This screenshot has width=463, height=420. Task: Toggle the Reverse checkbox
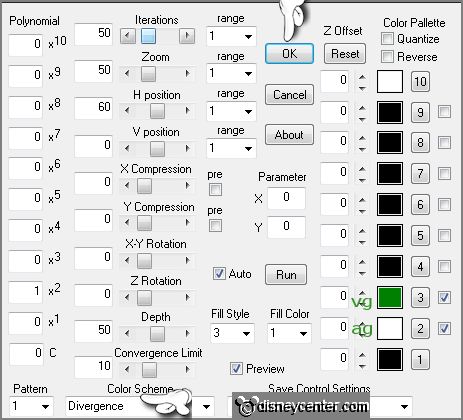click(x=387, y=57)
